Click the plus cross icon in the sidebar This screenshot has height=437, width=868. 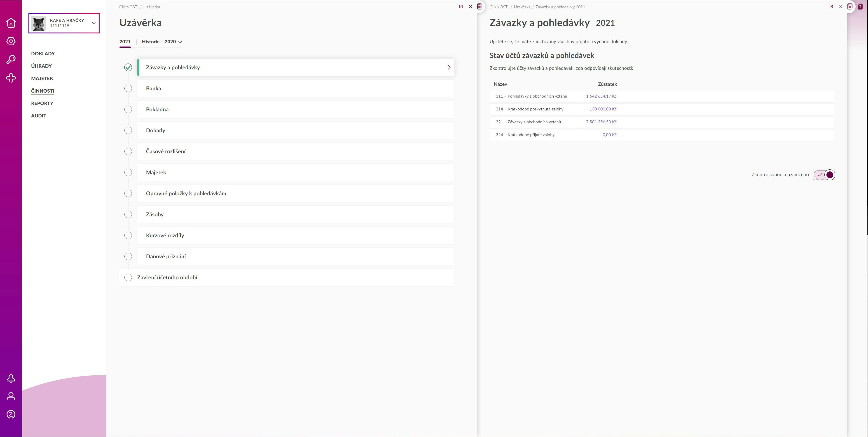[11, 78]
